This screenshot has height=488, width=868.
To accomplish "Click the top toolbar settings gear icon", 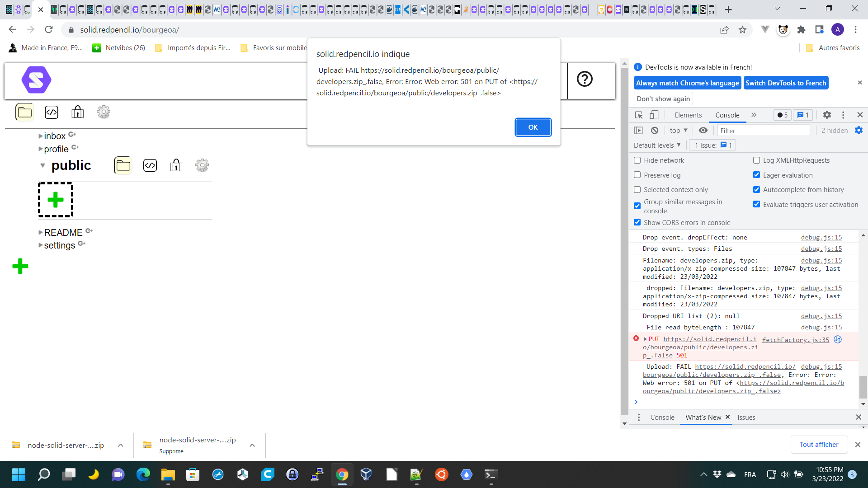I will (103, 112).
